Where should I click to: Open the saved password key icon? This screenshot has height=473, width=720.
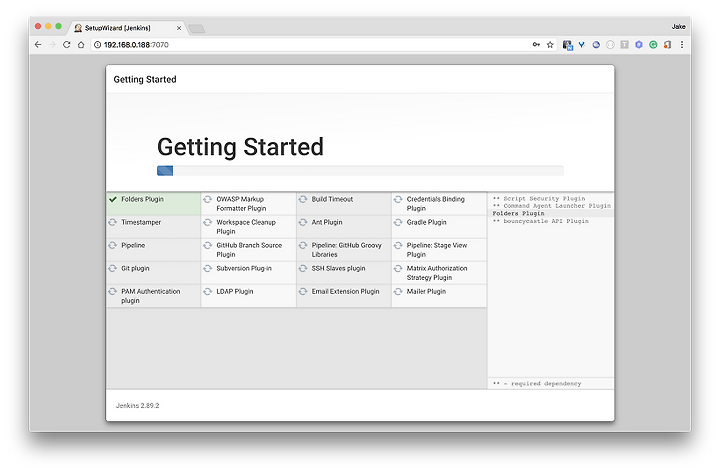(536, 45)
